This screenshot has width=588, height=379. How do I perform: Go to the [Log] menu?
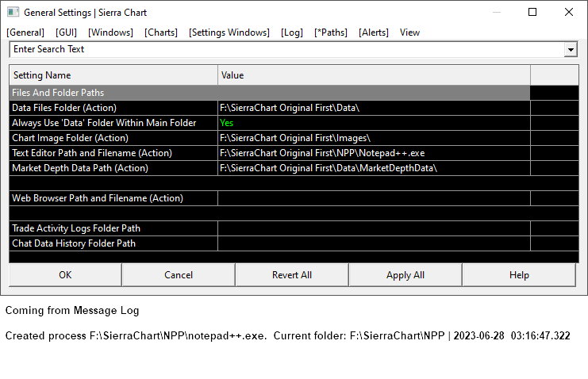pos(292,33)
